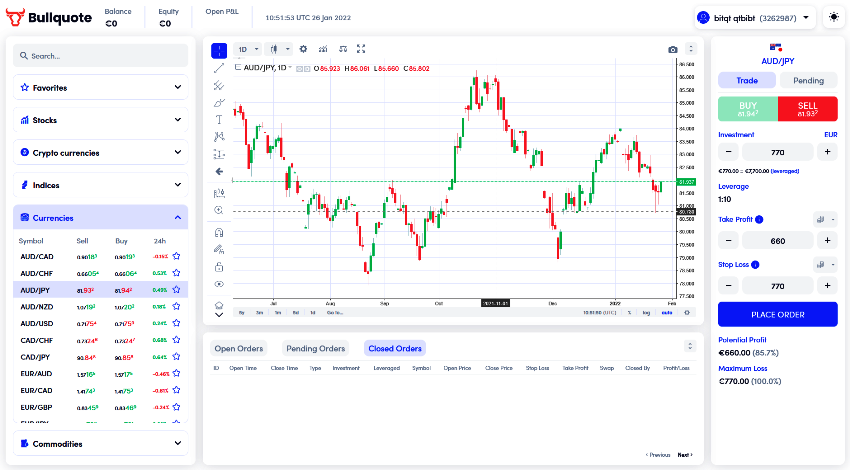Image resolution: width=850 pixels, height=470 pixels.
Task: Click the symbol search field
Action: pos(100,56)
